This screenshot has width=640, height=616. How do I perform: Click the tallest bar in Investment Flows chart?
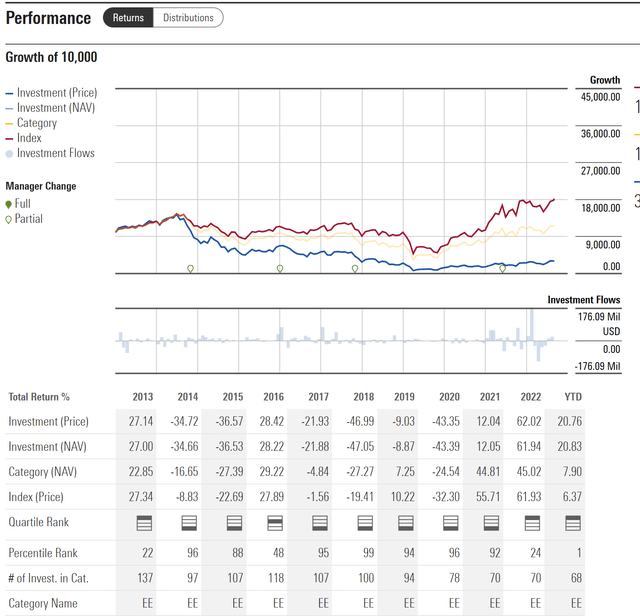tap(532, 326)
